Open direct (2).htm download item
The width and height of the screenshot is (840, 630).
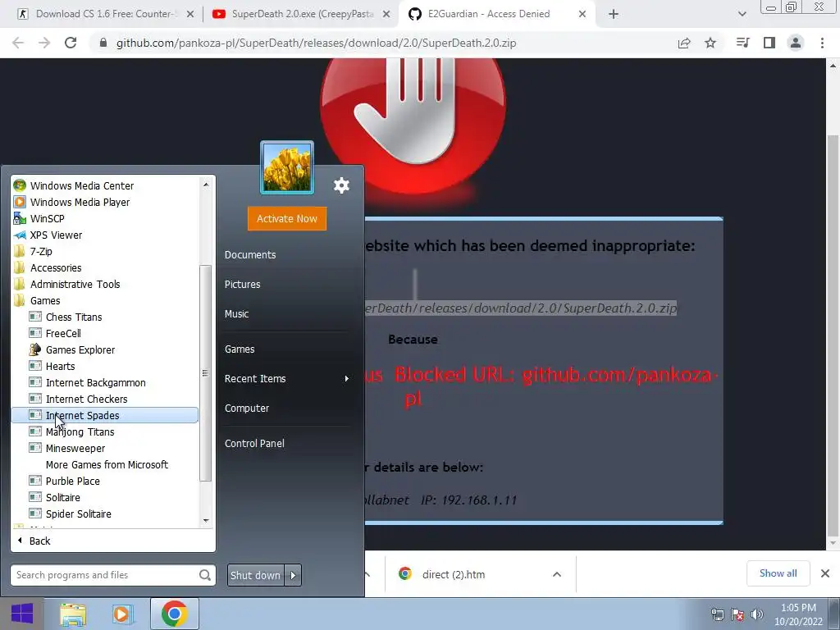pyautogui.click(x=453, y=574)
